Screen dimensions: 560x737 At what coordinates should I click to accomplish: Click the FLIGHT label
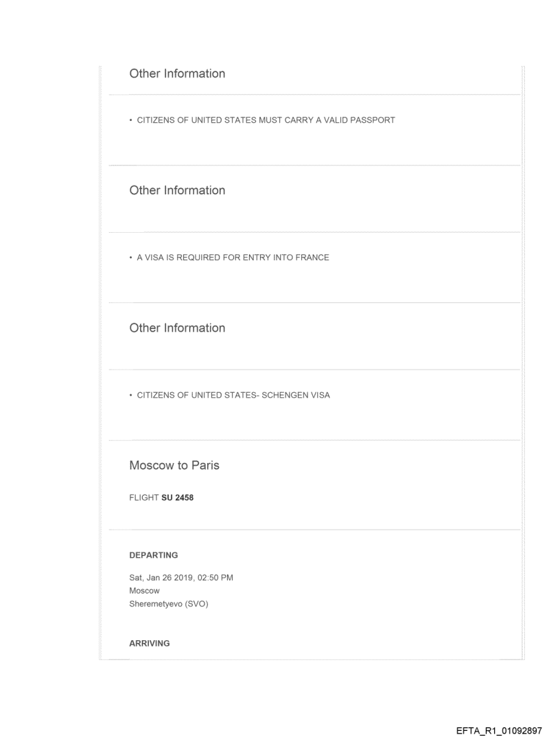(x=143, y=498)
